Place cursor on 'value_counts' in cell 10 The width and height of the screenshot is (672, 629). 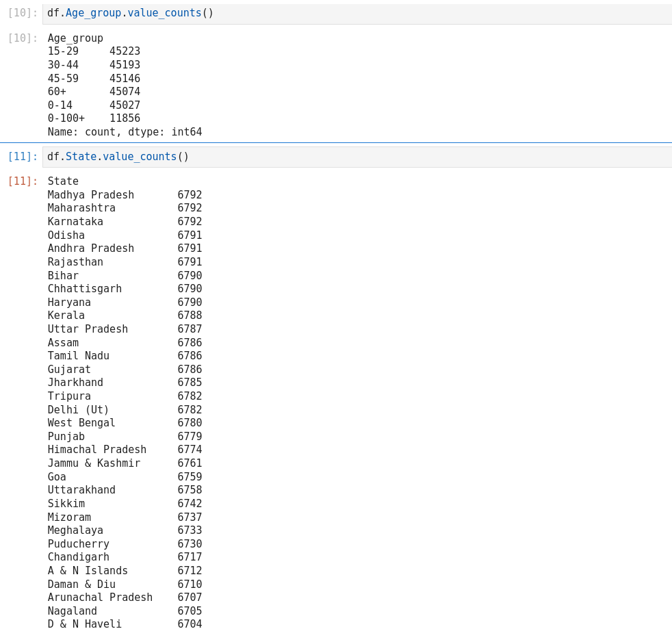pyautogui.click(x=164, y=13)
